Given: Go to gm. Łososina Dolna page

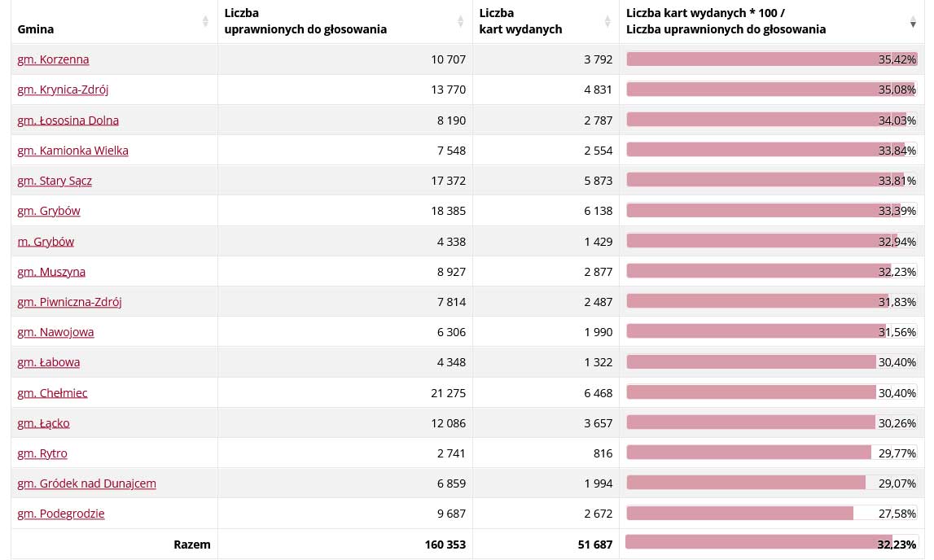Looking at the screenshot, I should coord(68,120).
